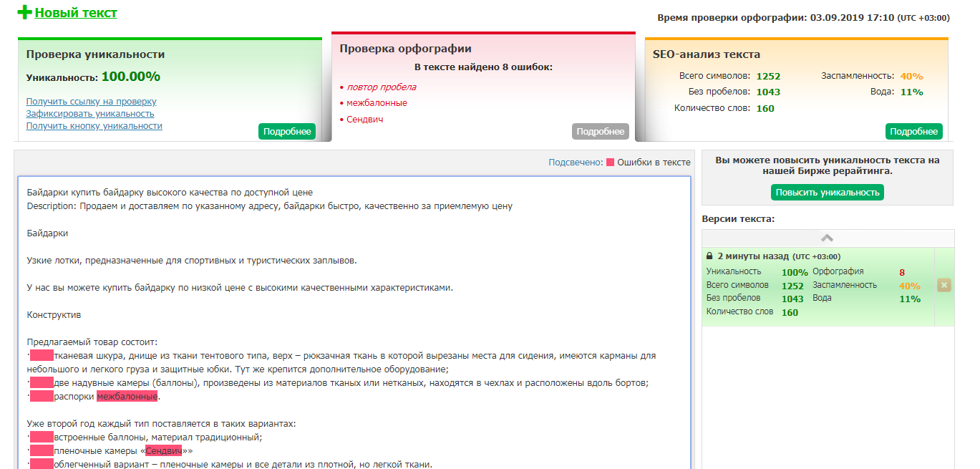Click the Повысить уникальность button
This screenshot has width=980, height=469.
coord(828,193)
